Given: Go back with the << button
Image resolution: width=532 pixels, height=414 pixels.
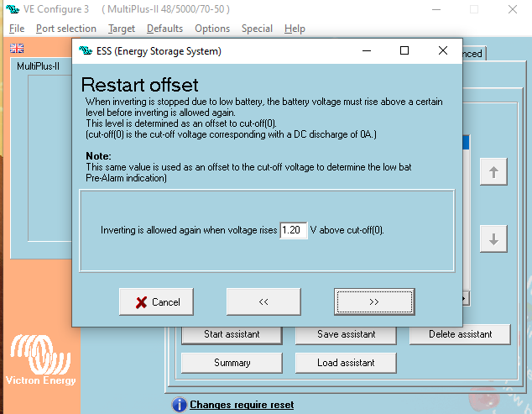Looking at the screenshot, I should (x=263, y=301).
